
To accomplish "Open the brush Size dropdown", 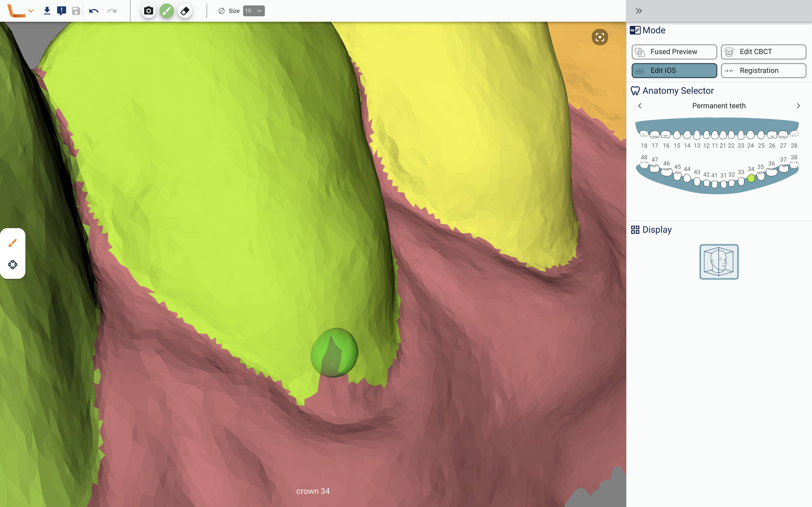I will (x=254, y=11).
